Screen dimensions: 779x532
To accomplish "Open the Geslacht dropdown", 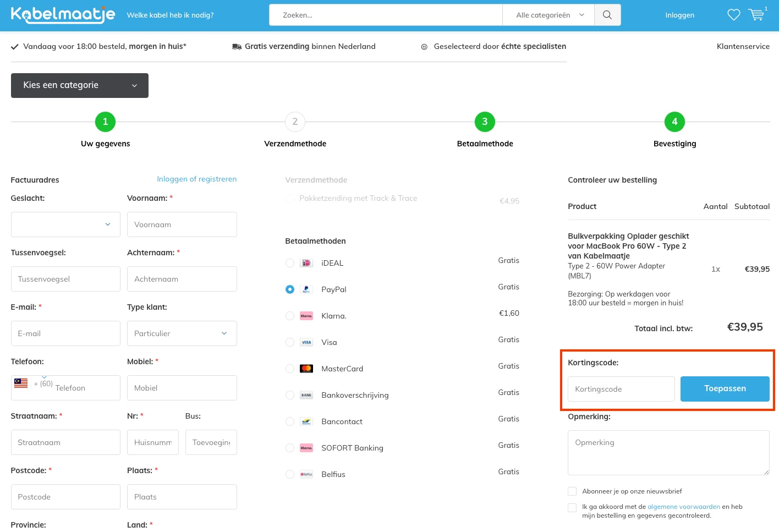I will (x=65, y=224).
